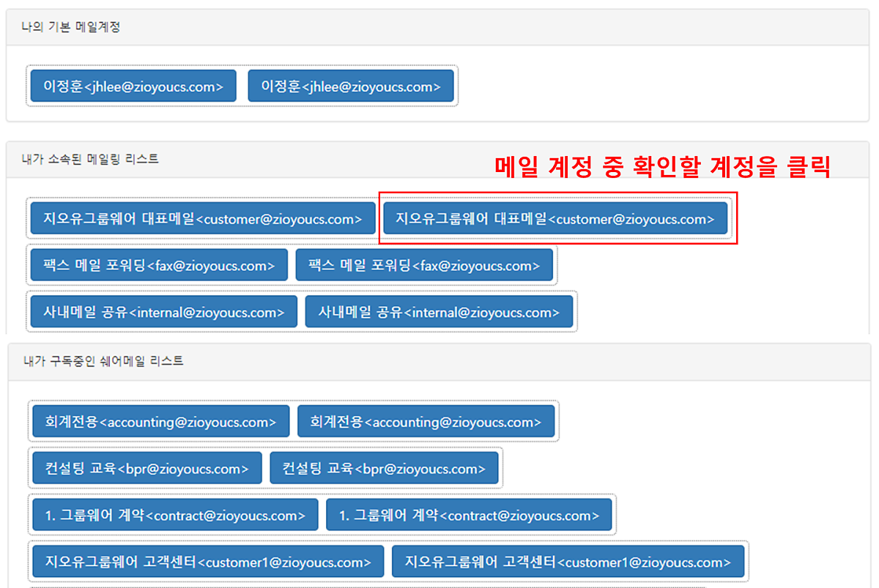Viewport: 879px width, 588px height.
Task: Click the left 이정훈<jhlee@zioyoucs.com> button
Action: [x=133, y=86]
